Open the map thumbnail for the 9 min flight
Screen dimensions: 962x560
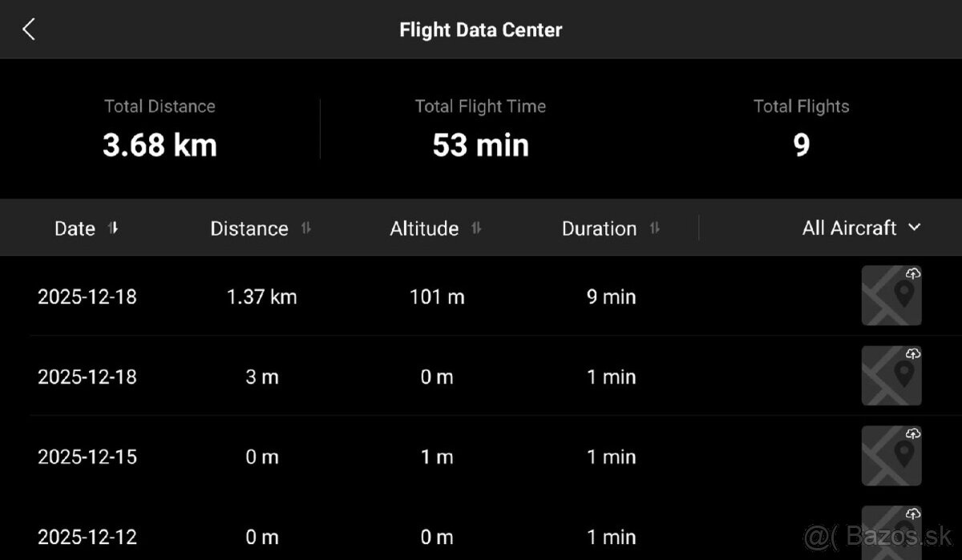coord(891,296)
